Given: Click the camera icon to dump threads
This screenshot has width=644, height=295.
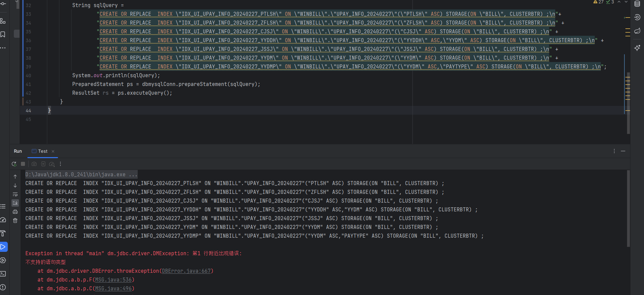Looking at the screenshot, I should click(x=34, y=164).
